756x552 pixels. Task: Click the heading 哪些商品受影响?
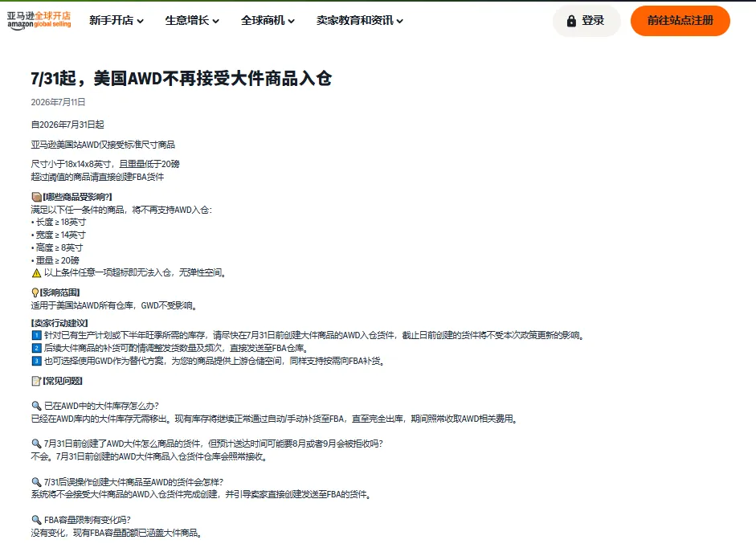(78, 197)
